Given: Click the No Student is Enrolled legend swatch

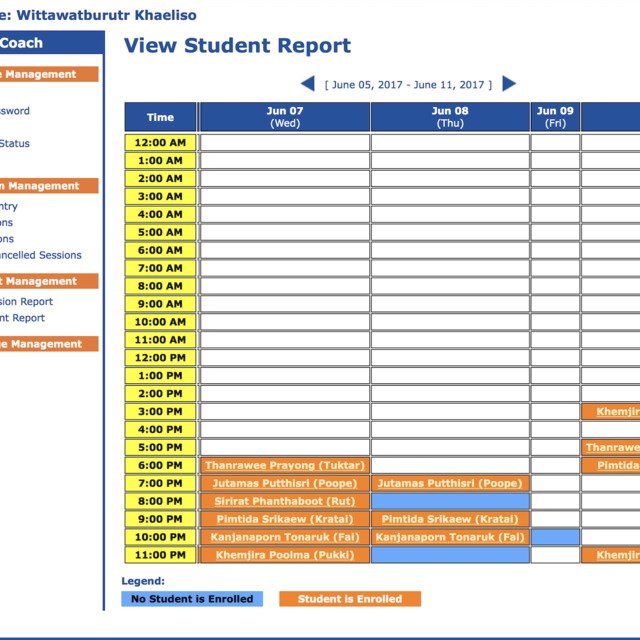Looking at the screenshot, I should pyautogui.click(x=192, y=599).
